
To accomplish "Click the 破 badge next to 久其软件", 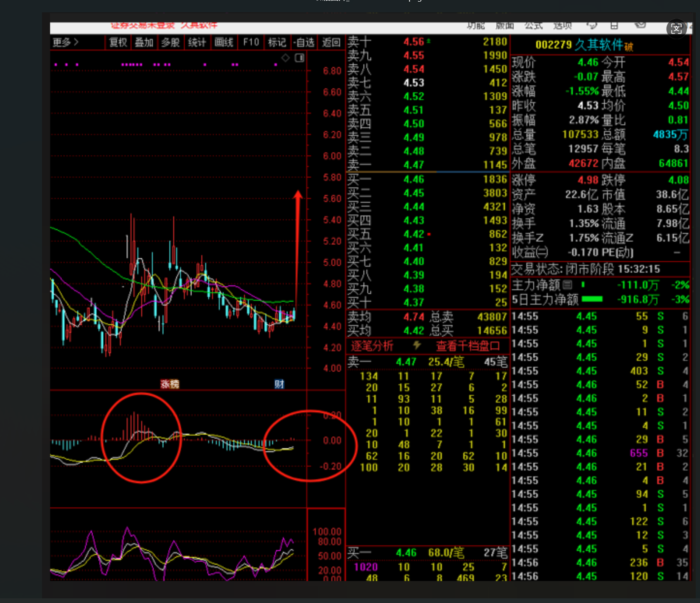I will pos(628,46).
